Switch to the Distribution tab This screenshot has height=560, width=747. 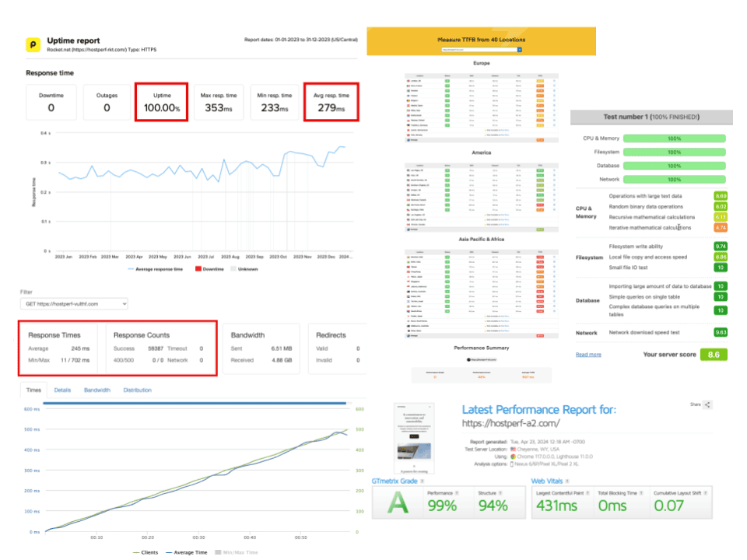137,390
